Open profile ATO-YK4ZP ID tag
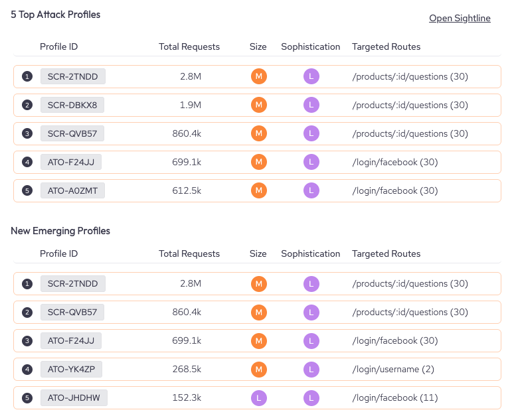The image size is (512, 420). tap(72, 369)
